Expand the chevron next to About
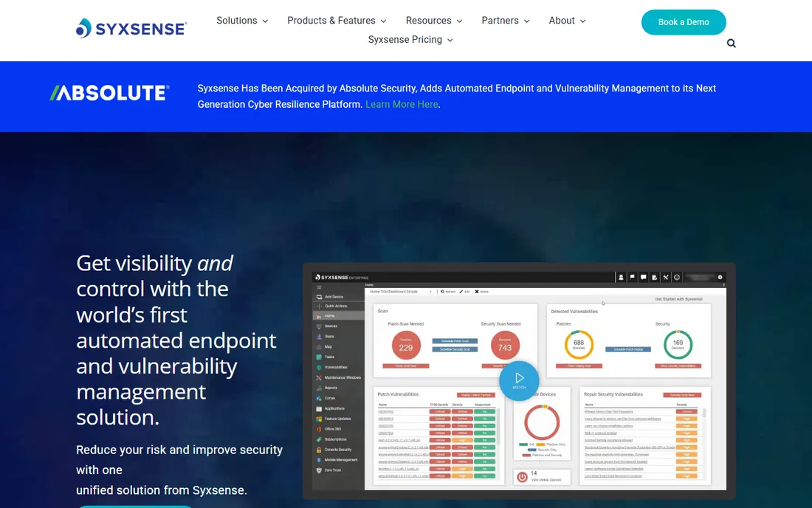This screenshot has width=812, height=508. point(582,21)
